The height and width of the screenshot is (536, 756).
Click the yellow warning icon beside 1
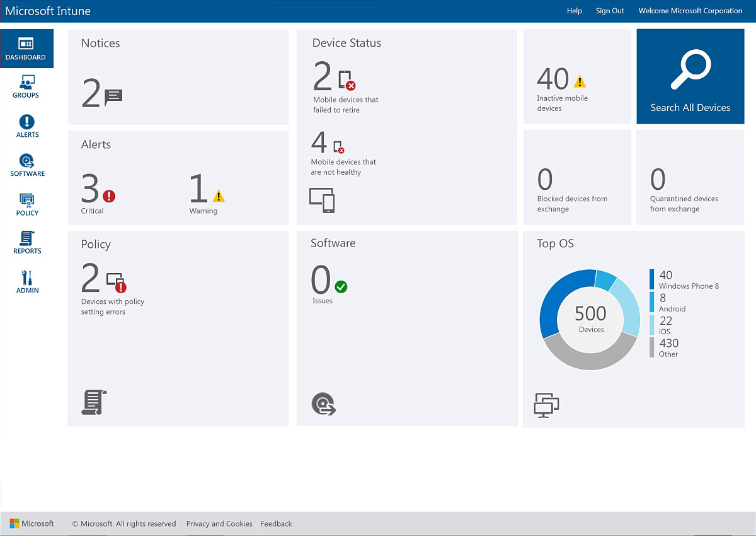[218, 195]
